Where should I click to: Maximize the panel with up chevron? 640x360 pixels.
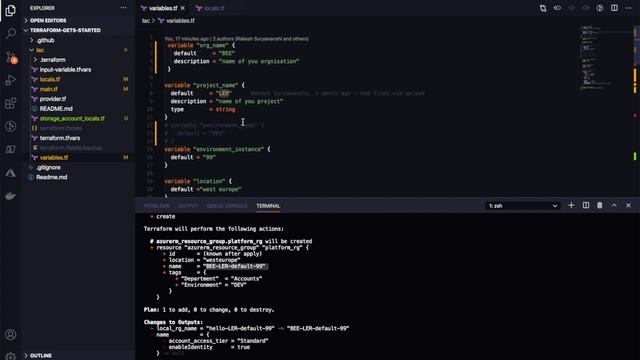tap(614, 205)
